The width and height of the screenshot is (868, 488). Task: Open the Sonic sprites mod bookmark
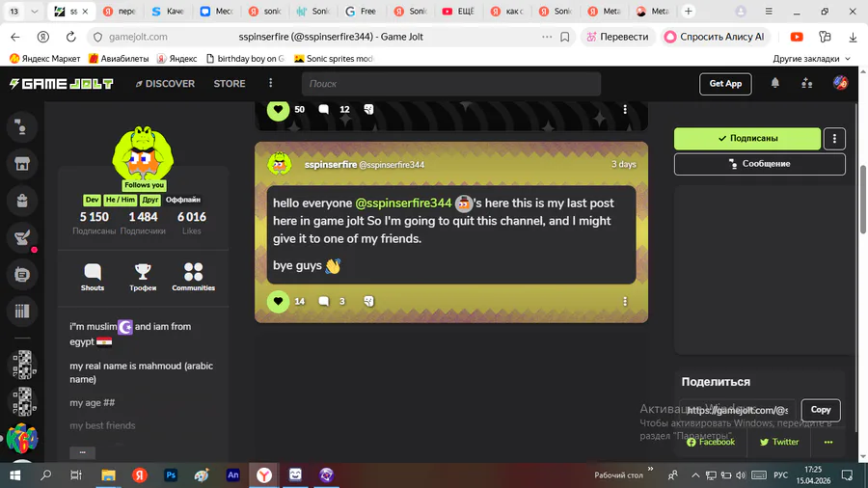334,59
